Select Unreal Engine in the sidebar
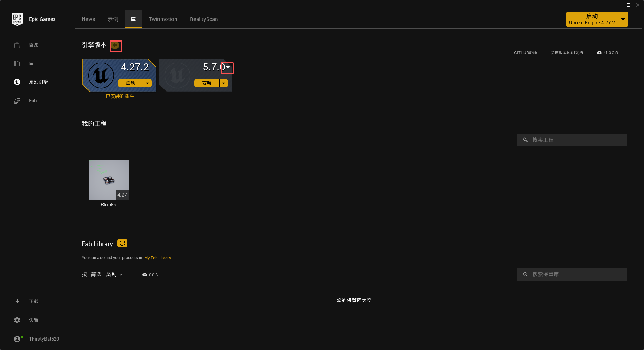644x350 pixels. 38,82
